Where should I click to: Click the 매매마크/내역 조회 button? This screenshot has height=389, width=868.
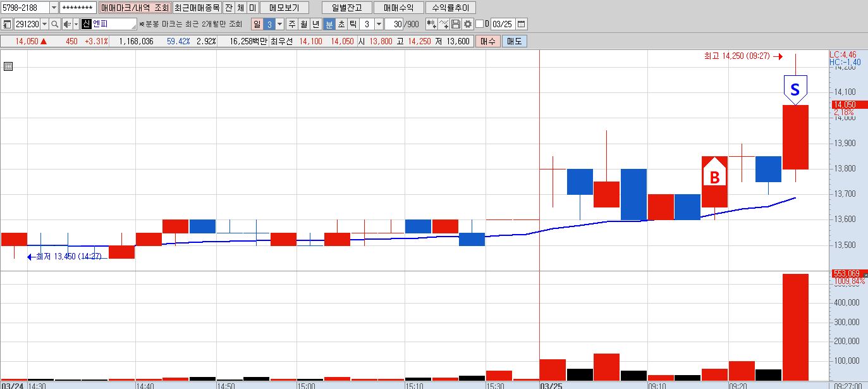135,8
